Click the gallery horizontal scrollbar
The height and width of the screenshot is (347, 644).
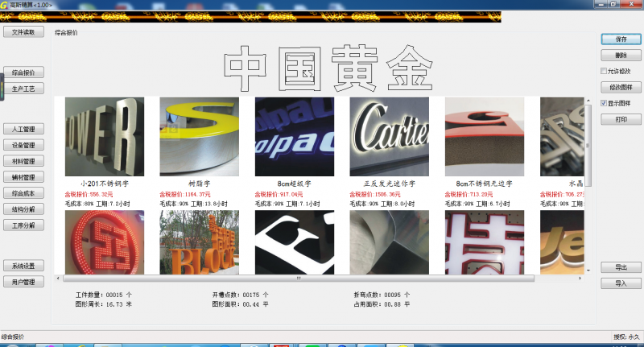pyautogui.click(x=299, y=279)
